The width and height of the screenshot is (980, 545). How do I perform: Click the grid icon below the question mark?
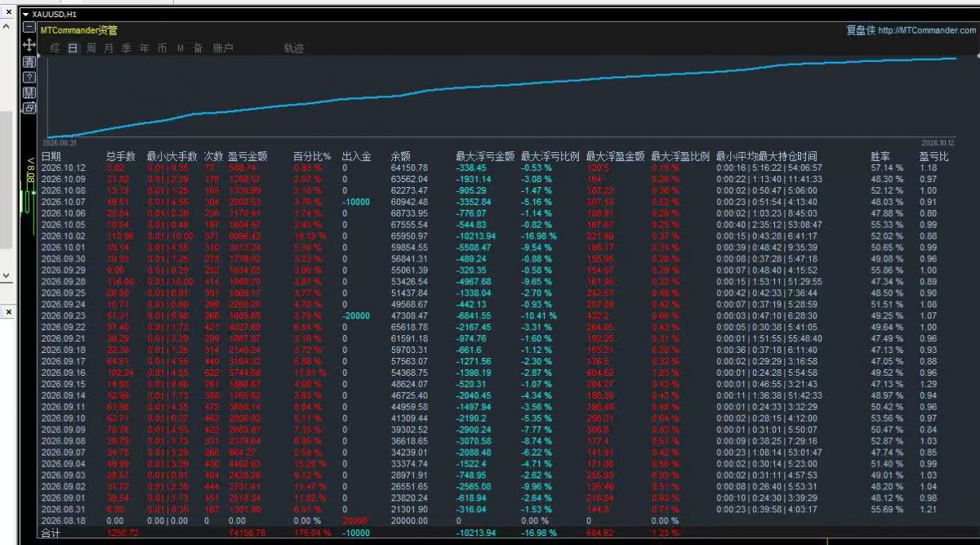[x=29, y=92]
